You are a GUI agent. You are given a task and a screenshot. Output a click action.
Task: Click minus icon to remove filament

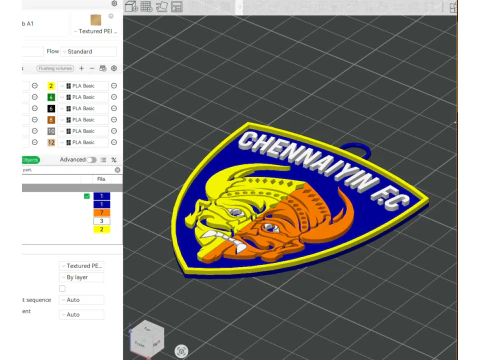(92, 68)
